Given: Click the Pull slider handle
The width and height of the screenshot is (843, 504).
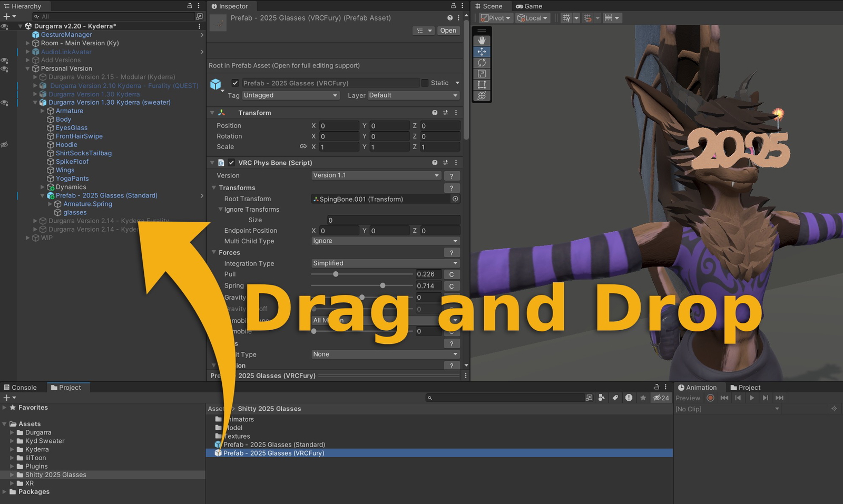Looking at the screenshot, I should tap(336, 274).
